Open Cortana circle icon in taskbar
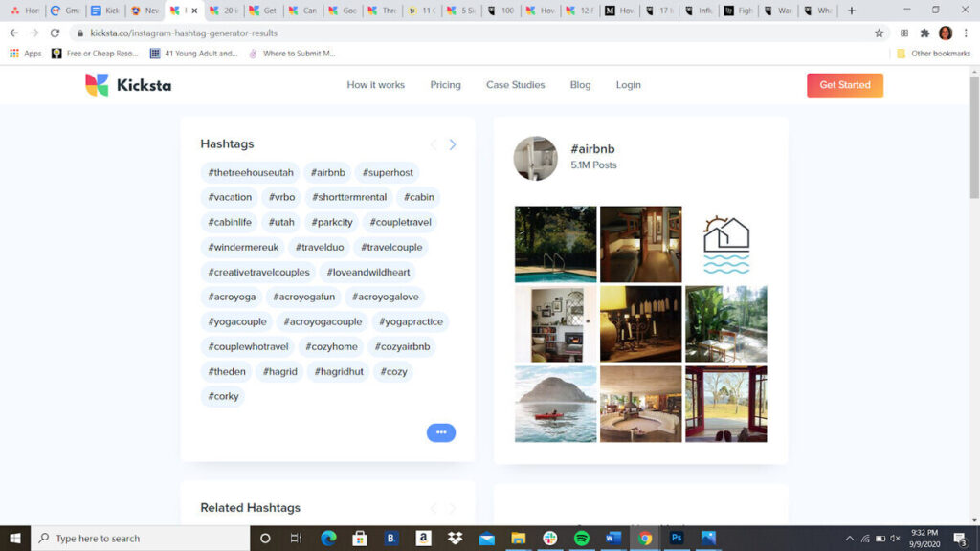Image resolution: width=980 pixels, height=551 pixels. (265, 538)
